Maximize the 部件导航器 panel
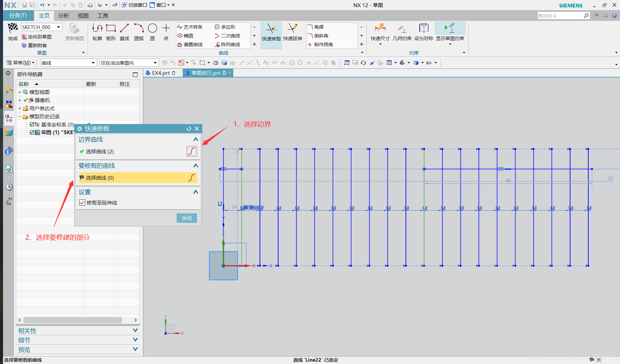 pos(135,74)
